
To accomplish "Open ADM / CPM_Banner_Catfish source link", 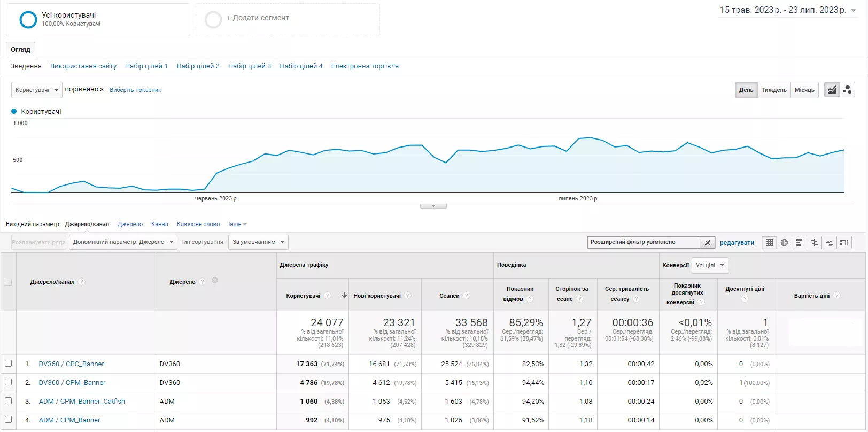I will [82, 402].
